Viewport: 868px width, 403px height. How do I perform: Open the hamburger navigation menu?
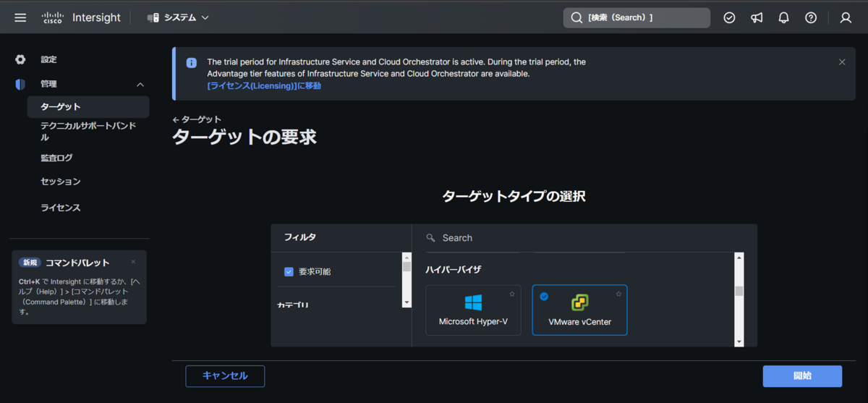click(20, 17)
